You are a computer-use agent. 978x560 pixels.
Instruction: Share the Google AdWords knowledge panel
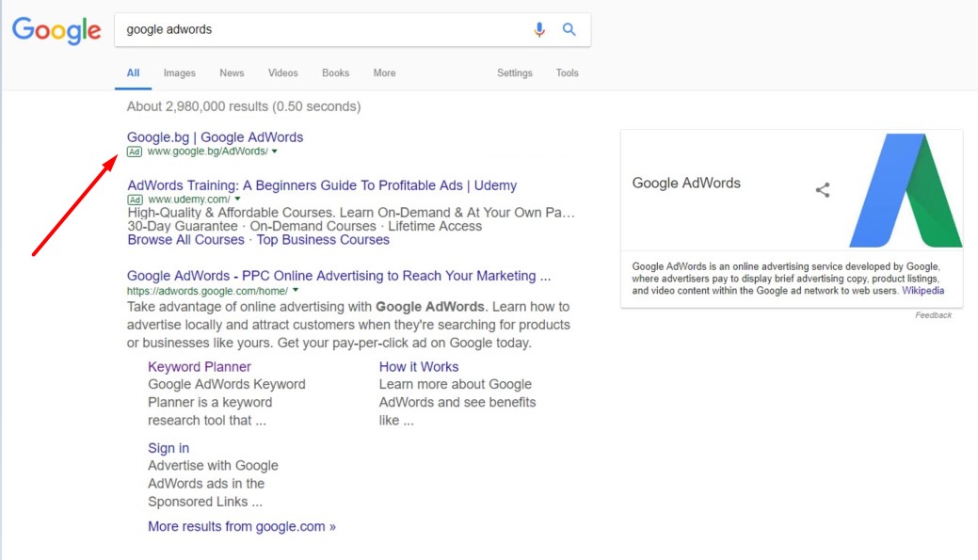823,189
